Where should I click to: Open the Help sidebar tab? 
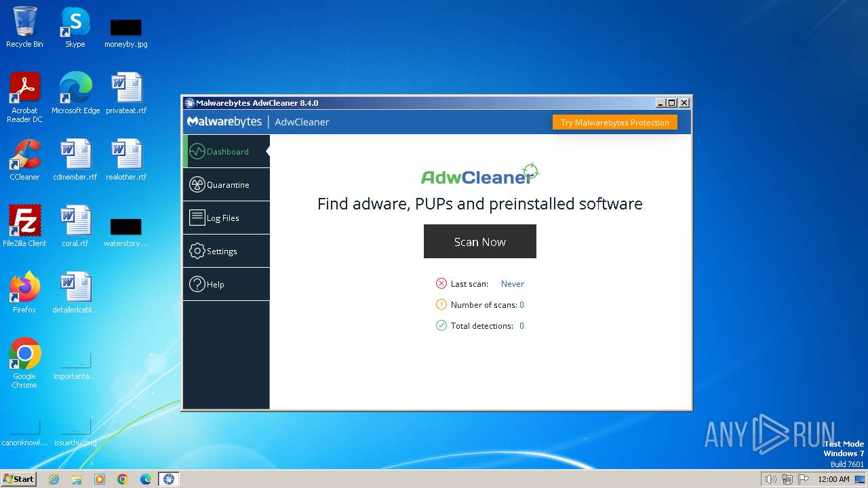226,284
